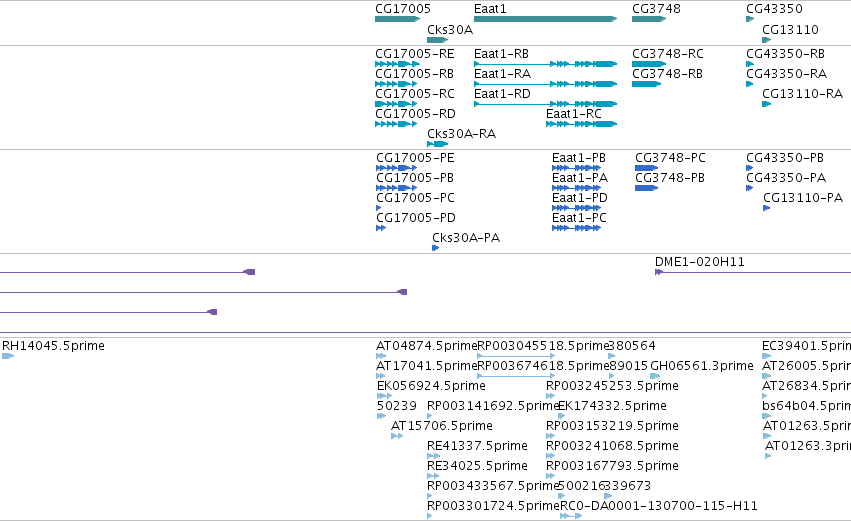The width and height of the screenshot is (851, 521).
Task: Select the Eaat1-PB protein label
Action: pos(579,158)
